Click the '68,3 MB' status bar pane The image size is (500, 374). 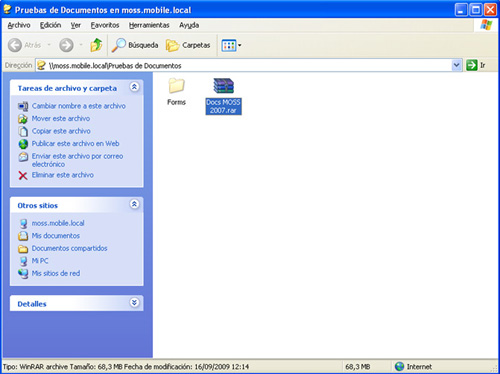[358, 367]
